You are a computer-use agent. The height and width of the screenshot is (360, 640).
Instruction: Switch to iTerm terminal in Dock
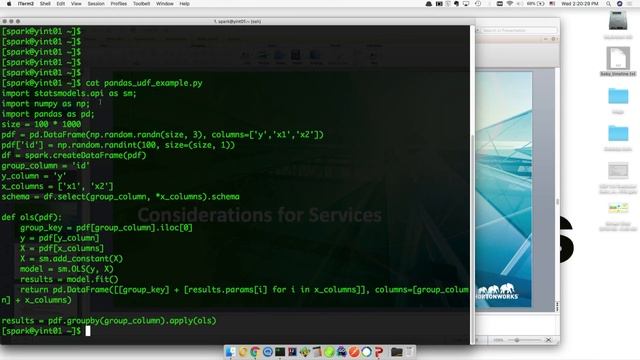(280, 351)
